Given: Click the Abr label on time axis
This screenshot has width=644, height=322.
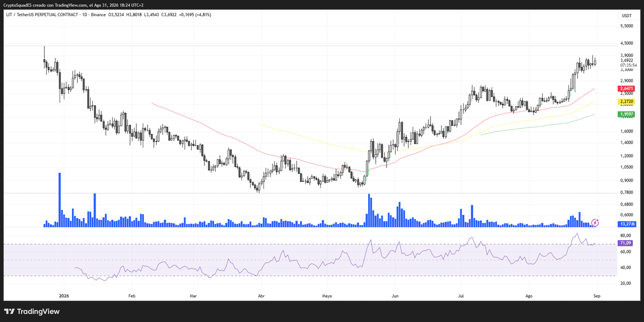Looking at the screenshot, I should pos(261,296).
